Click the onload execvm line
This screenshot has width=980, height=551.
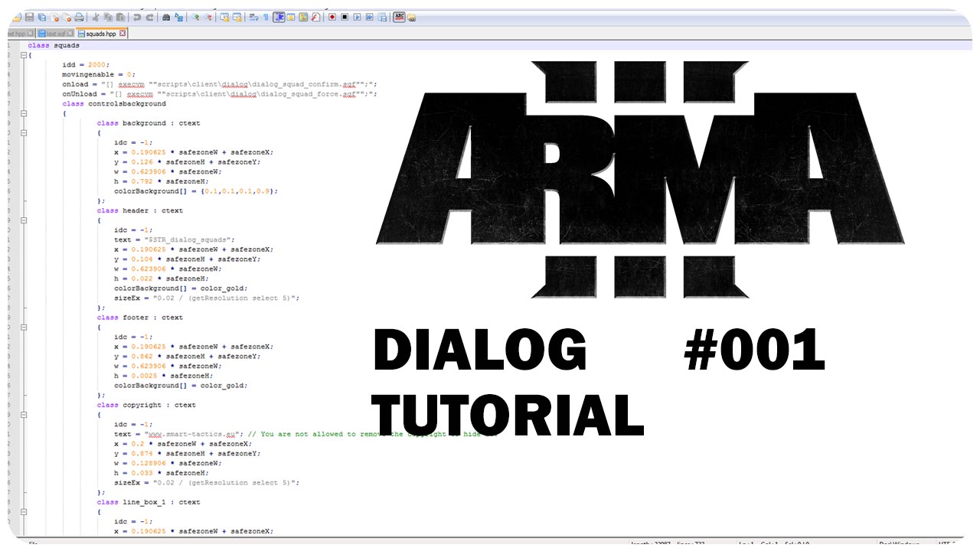coord(220,84)
